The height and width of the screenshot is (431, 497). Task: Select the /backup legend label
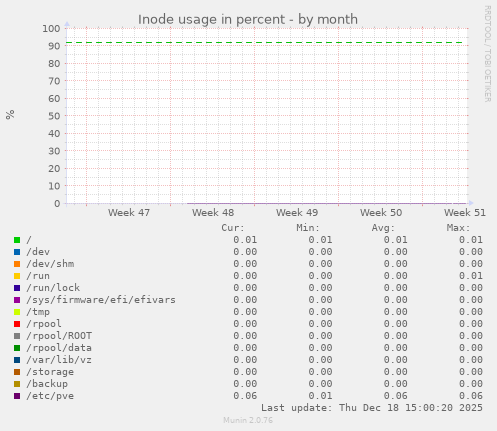click(47, 384)
